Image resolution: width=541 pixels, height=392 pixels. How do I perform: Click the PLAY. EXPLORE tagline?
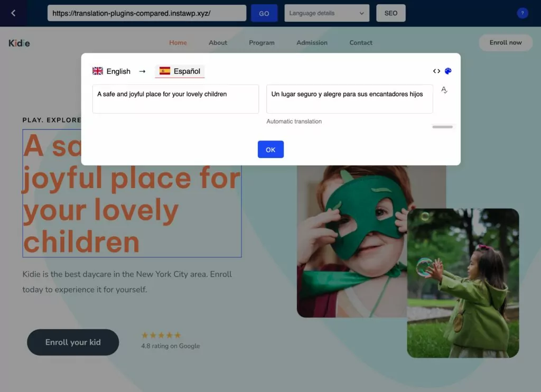pyautogui.click(x=52, y=120)
